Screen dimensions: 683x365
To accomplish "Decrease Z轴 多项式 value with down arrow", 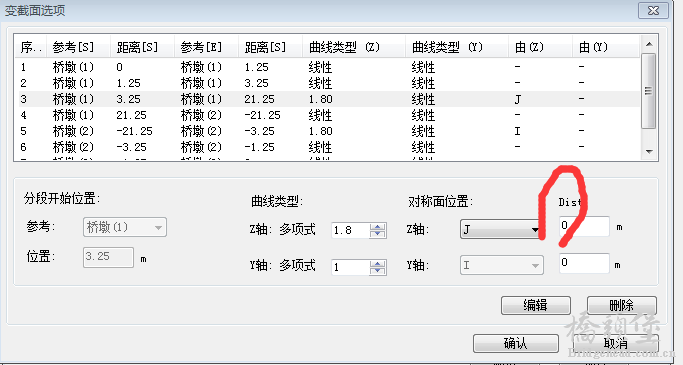I will pyautogui.click(x=378, y=234).
